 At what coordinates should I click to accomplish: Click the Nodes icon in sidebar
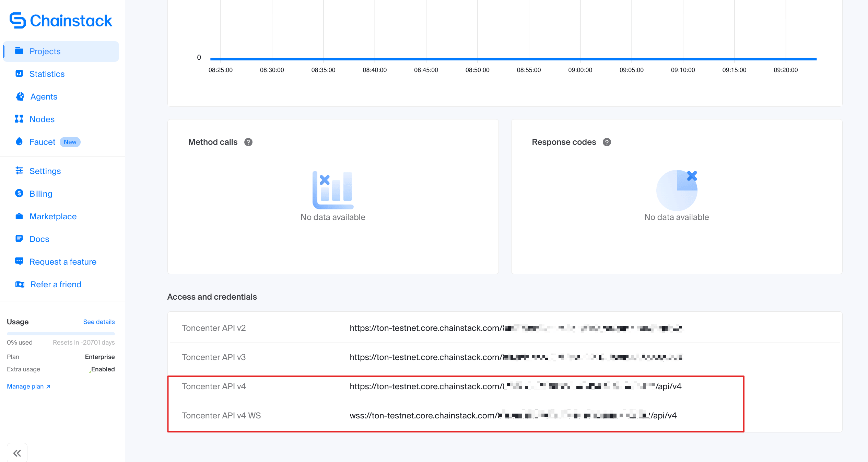coord(19,119)
